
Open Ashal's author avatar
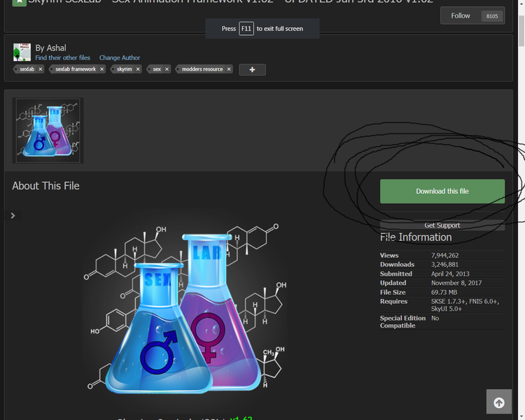pyautogui.click(x=22, y=52)
